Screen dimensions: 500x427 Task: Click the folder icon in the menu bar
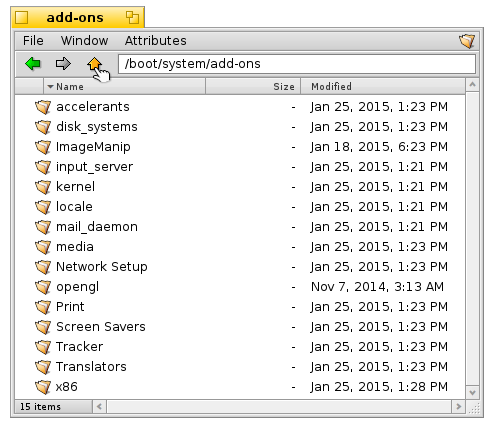[x=467, y=41]
